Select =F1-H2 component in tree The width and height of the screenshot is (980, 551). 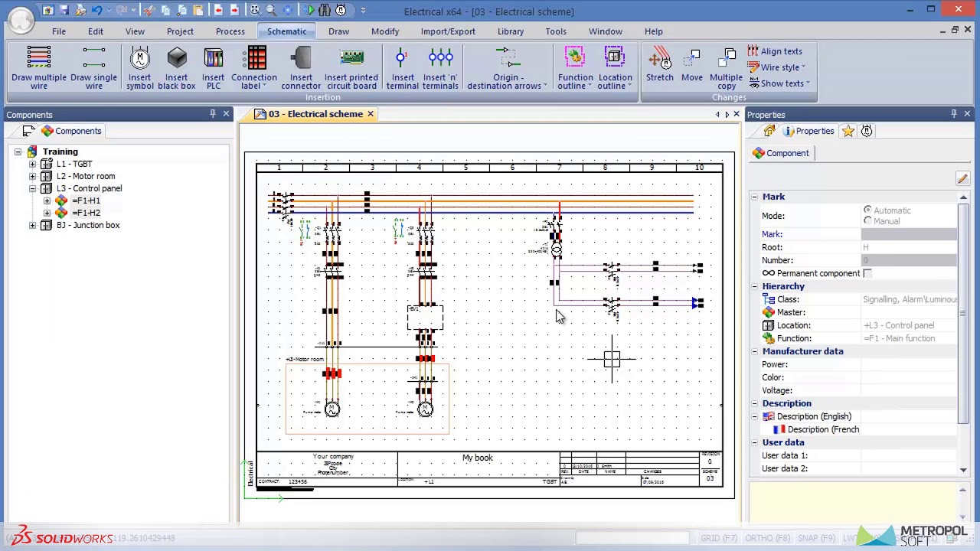87,213
